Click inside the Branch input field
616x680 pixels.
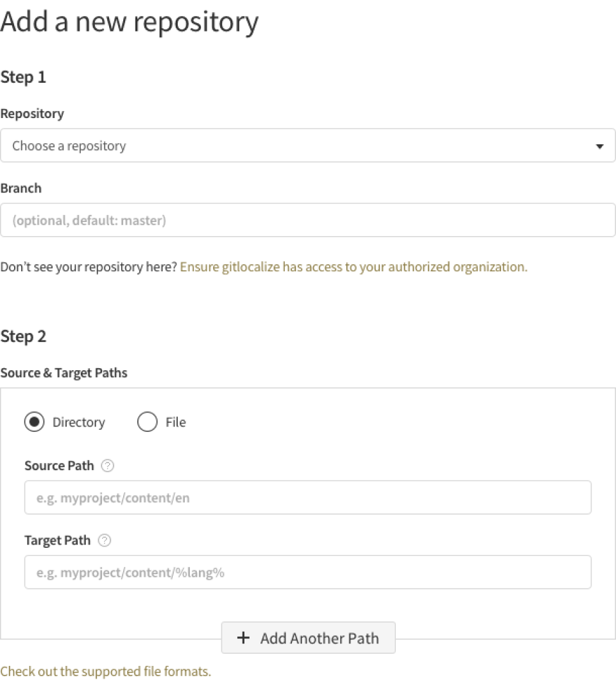pyautogui.click(x=308, y=220)
